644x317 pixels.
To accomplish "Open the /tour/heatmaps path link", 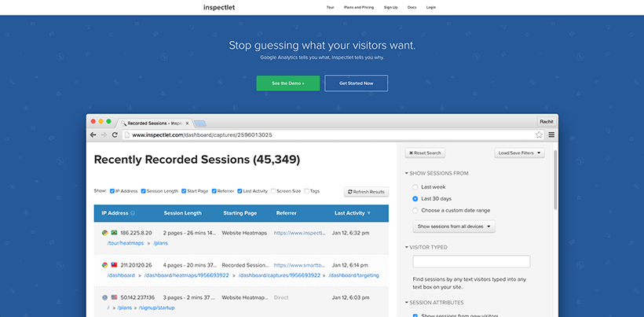I will 126,243.
